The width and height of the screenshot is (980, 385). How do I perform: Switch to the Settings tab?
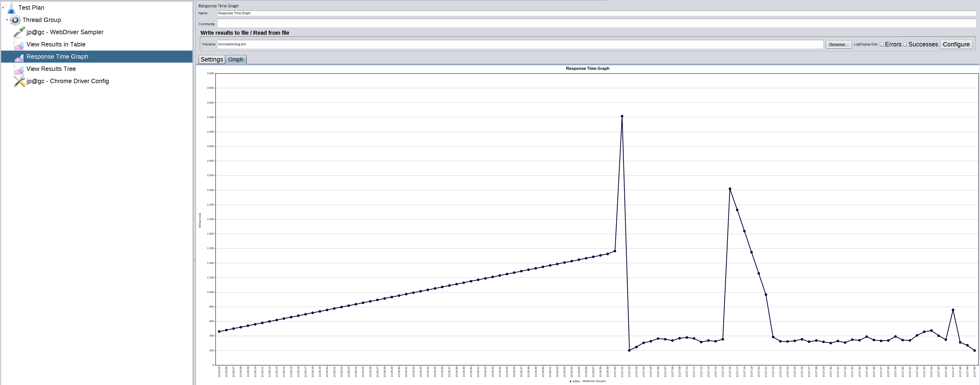point(211,59)
